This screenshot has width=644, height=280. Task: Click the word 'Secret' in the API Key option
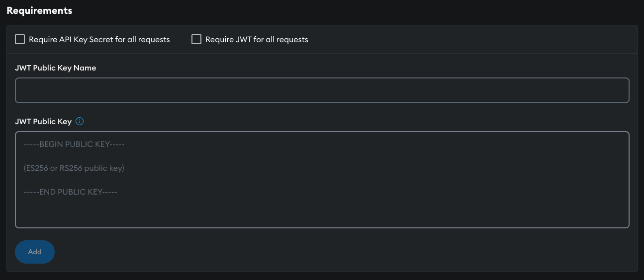101,40
